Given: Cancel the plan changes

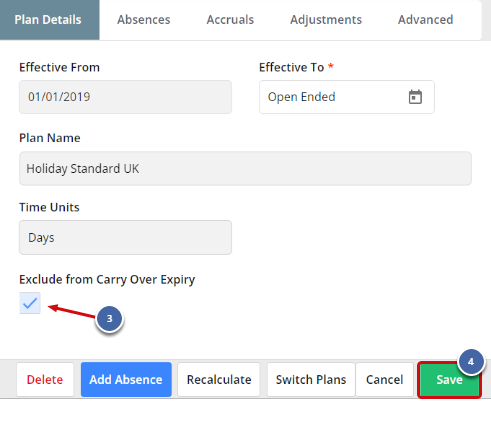Looking at the screenshot, I should point(385,380).
